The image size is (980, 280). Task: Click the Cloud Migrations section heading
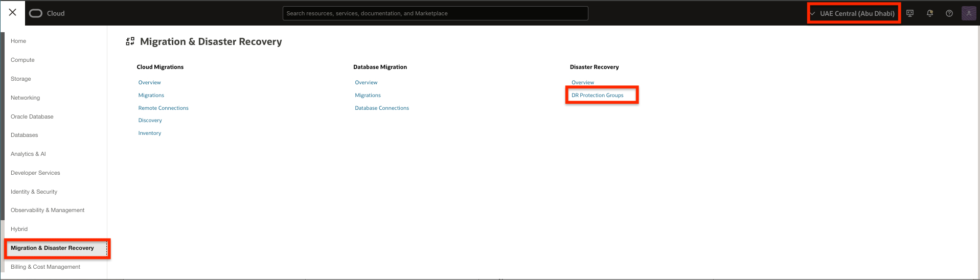160,67
